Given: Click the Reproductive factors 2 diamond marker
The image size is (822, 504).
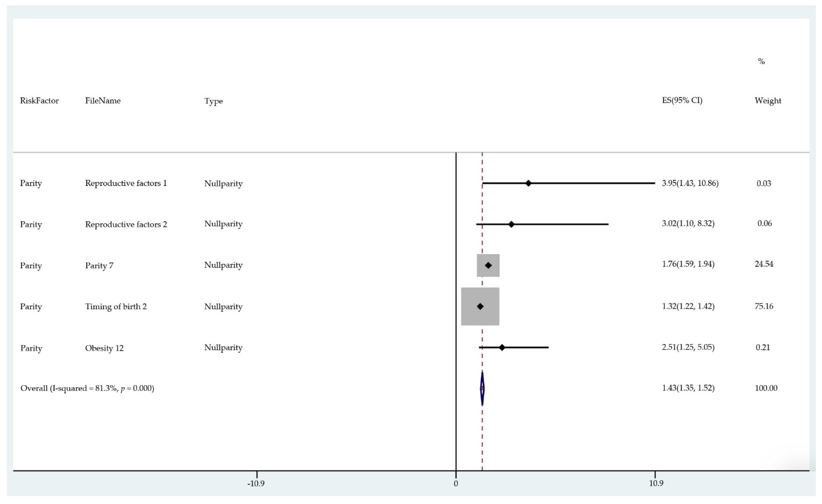Looking at the screenshot, I should point(511,224).
